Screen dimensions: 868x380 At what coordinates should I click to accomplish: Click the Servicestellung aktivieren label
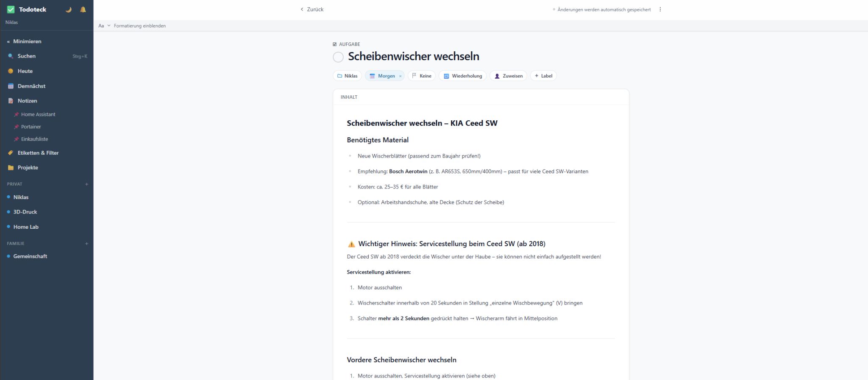pos(378,272)
